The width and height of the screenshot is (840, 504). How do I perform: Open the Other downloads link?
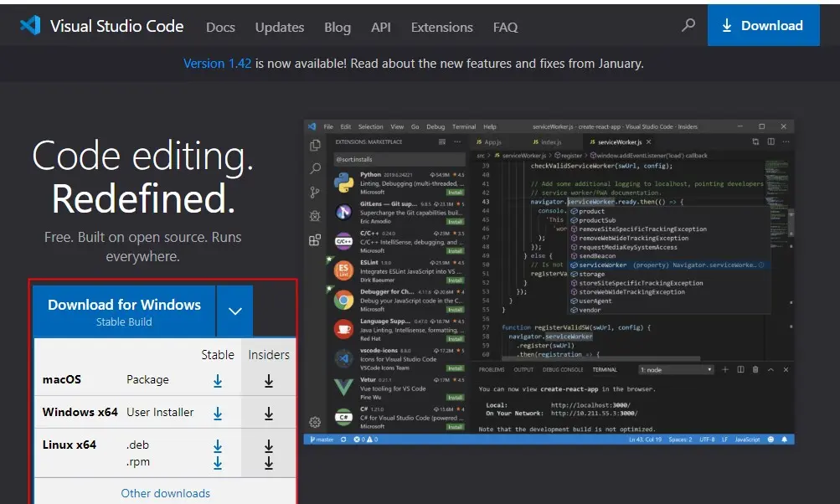[x=165, y=493]
